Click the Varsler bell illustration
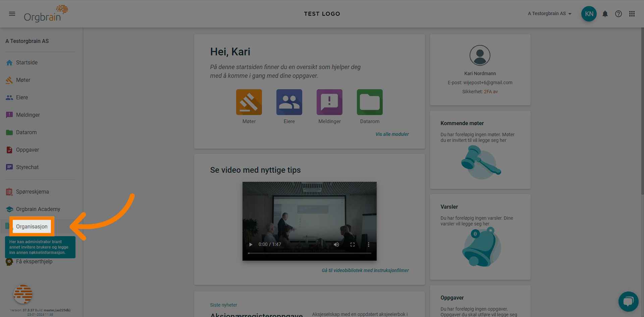This screenshot has width=644, height=317. pos(481,247)
